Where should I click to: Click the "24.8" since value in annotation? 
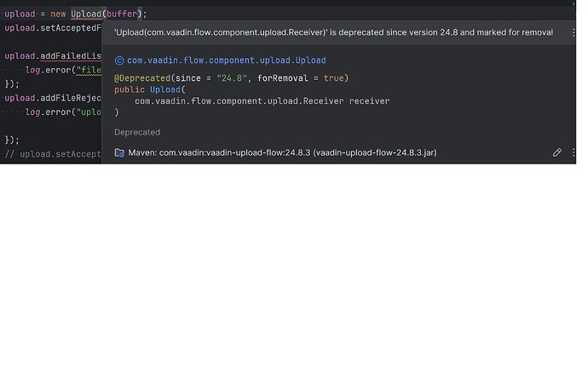click(232, 78)
